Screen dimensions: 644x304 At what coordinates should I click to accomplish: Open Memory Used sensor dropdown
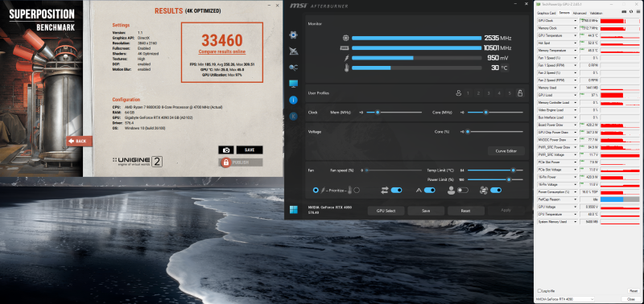[576, 88]
